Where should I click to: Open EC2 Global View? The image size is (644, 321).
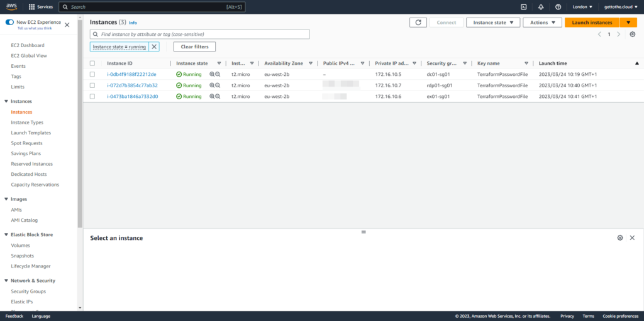(29, 56)
